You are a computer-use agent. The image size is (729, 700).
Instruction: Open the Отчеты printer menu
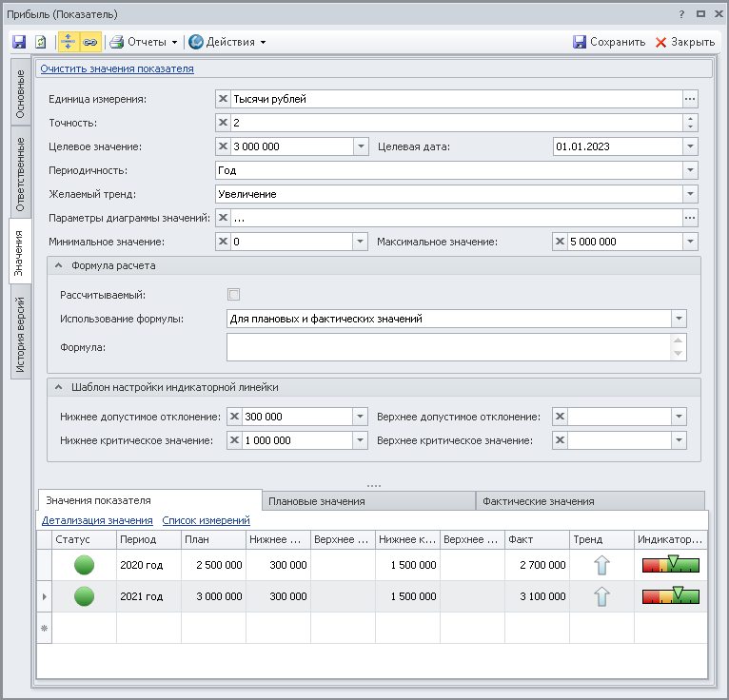tap(144, 42)
